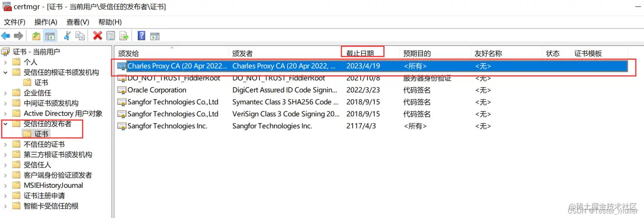Click the grey Forward arrow toolbar icon

(18, 36)
